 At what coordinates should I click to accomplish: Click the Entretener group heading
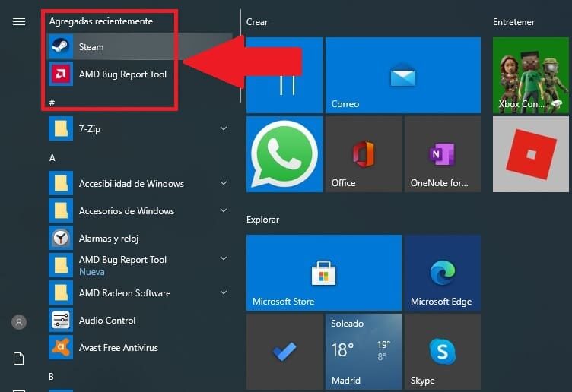coord(513,22)
